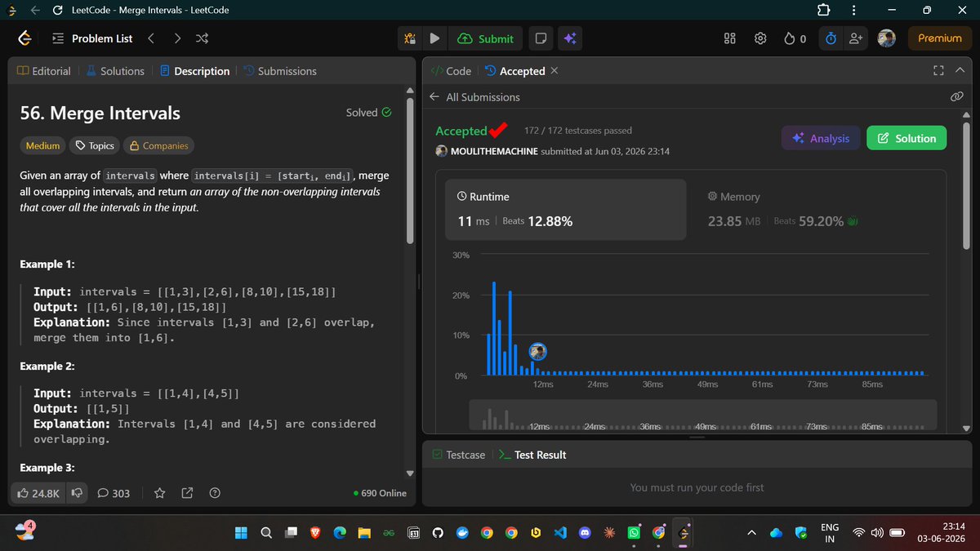Screen dimensions: 980x551
Task: Like the problem with thumbs up 24.8K
Action: coord(37,493)
